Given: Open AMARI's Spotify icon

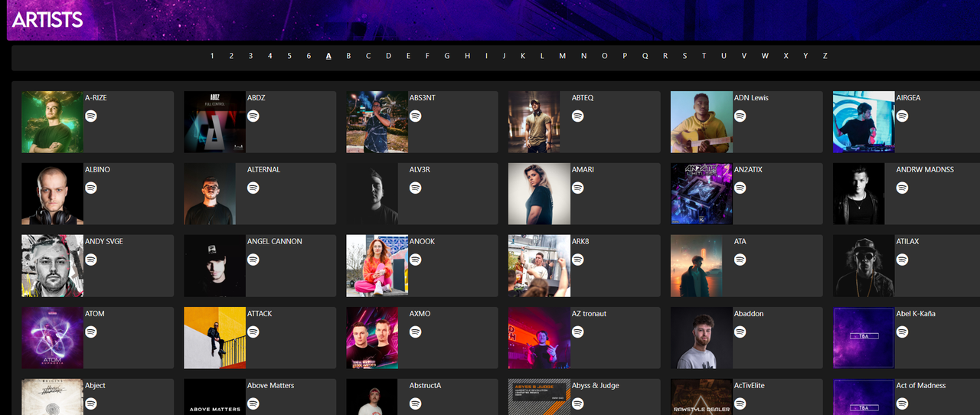Looking at the screenshot, I should pos(578,188).
